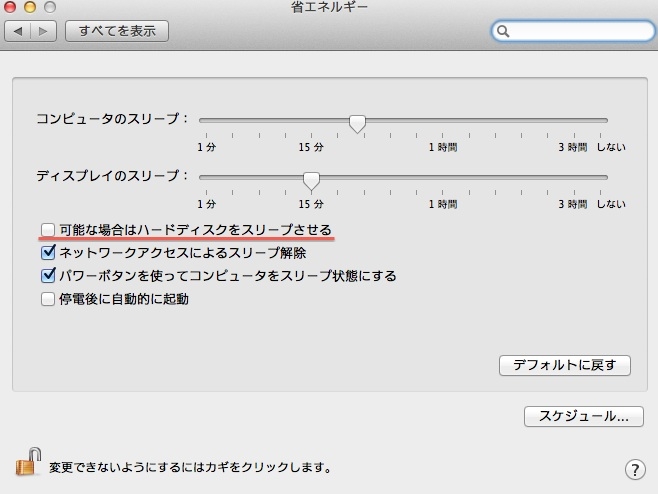Screen dimensions: 658x494
Task: Click the すべてを表示 button
Action: pyautogui.click(x=117, y=31)
